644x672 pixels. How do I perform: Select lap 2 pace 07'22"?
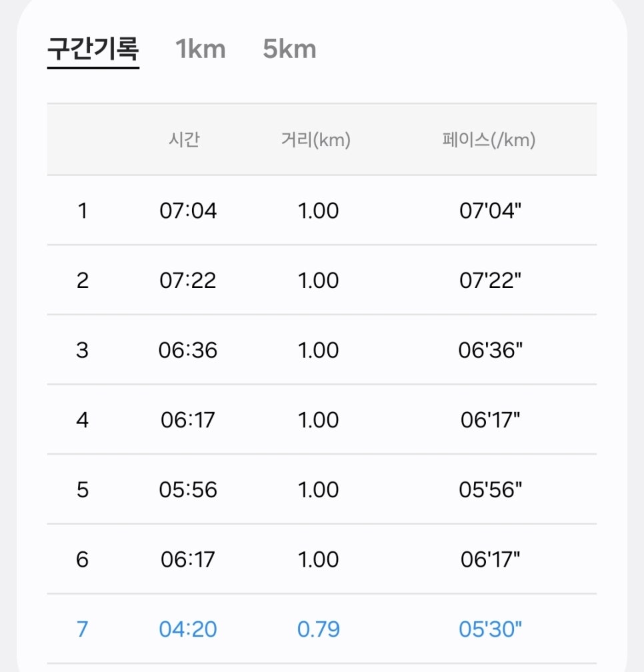tap(491, 281)
